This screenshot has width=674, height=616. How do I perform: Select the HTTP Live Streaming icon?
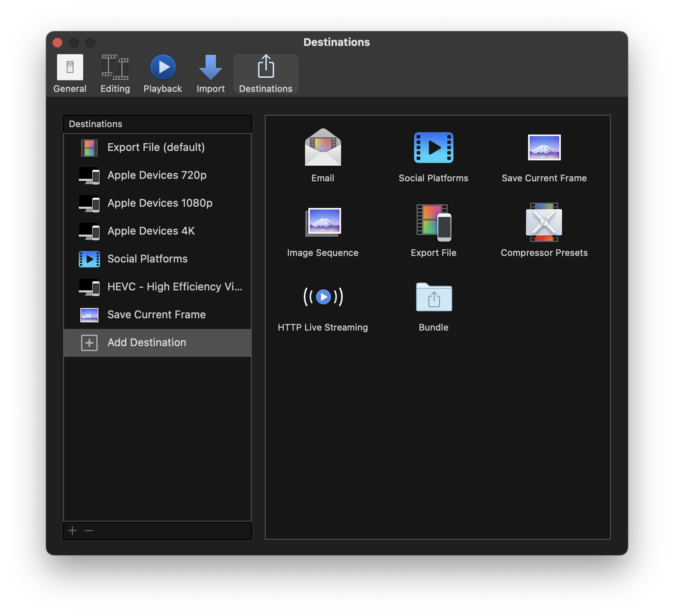(x=323, y=297)
